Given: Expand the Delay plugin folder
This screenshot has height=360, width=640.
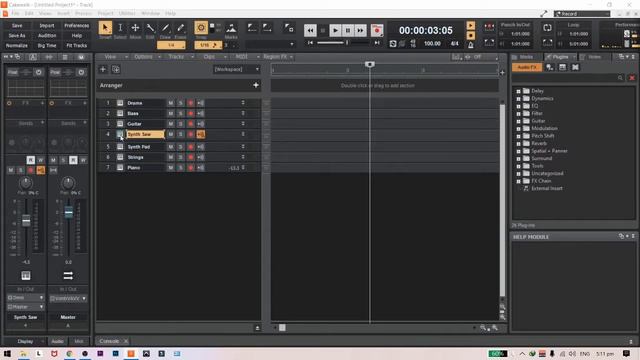Looking at the screenshot, I should 518,91.
